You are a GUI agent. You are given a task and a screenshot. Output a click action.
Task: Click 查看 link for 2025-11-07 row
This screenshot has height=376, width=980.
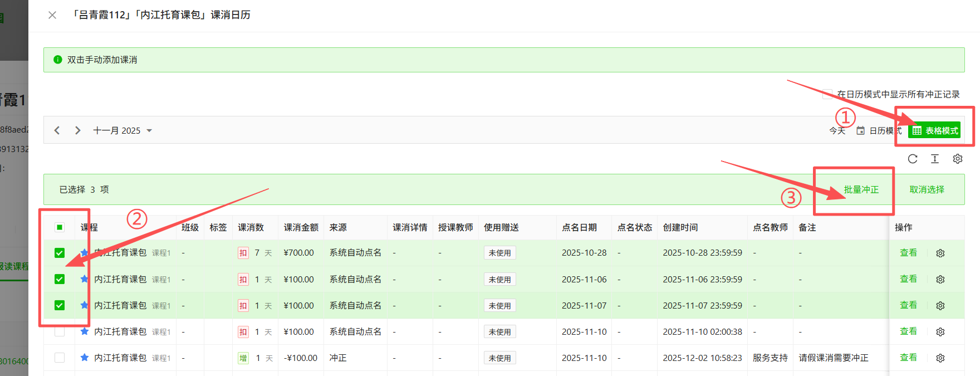click(x=908, y=305)
